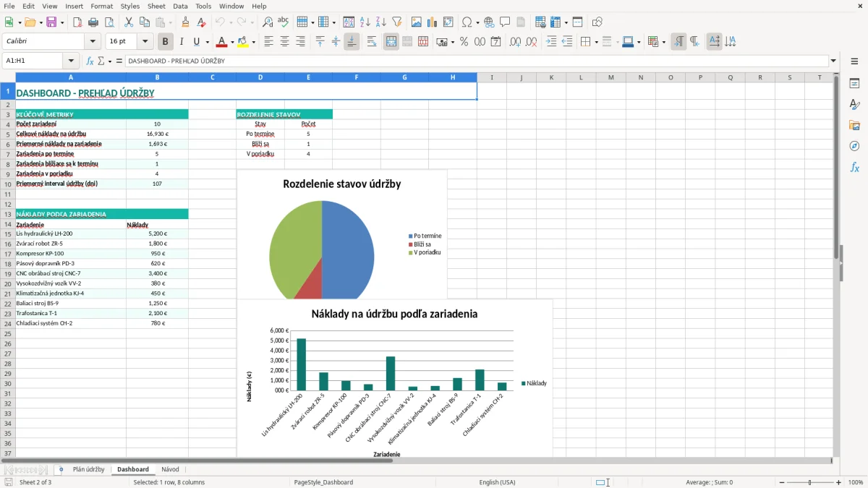Open the Data menu
Image resolution: width=868 pixels, height=488 pixels.
pyautogui.click(x=180, y=6)
